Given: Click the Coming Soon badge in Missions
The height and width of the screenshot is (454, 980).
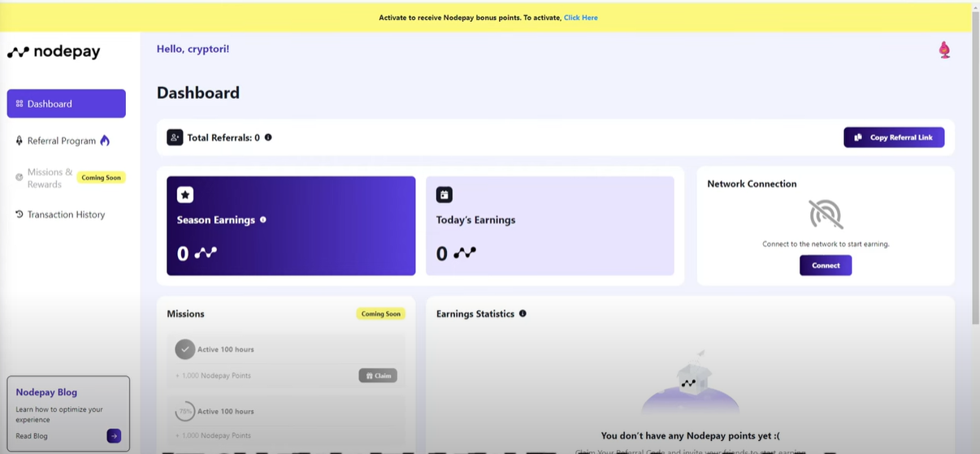Looking at the screenshot, I should 380,313.
